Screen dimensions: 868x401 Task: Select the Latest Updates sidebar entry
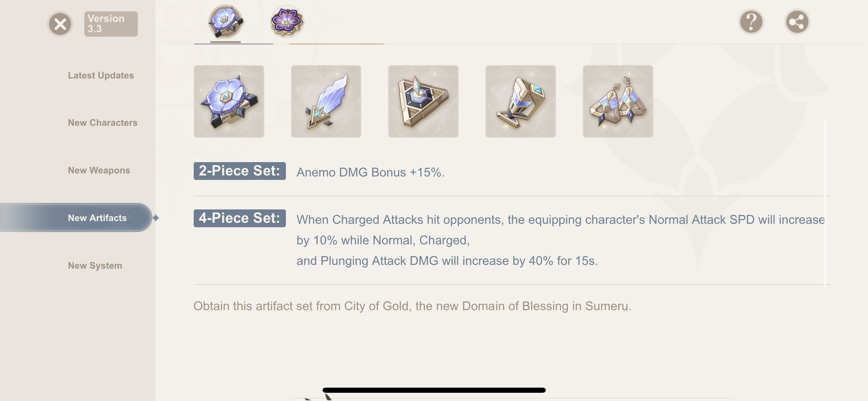pos(101,75)
